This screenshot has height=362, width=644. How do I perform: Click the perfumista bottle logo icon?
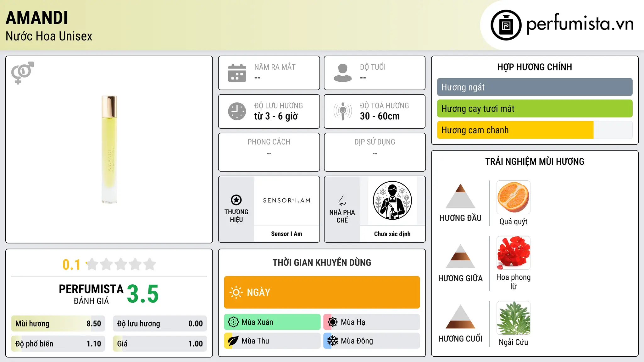[506, 25]
